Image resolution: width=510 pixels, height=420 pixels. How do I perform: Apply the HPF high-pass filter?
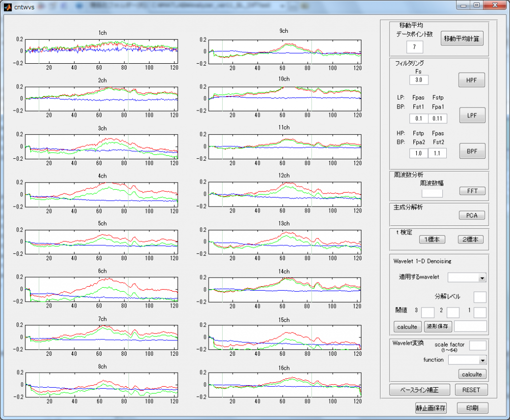[x=471, y=80]
